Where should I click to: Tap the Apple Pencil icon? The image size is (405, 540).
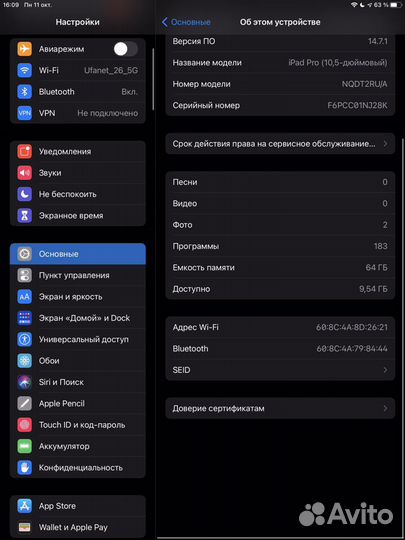pyautogui.click(x=24, y=403)
